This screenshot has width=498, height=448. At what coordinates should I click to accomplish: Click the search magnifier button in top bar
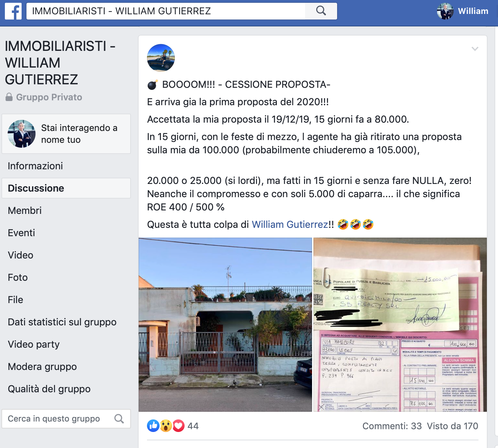tap(321, 11)
